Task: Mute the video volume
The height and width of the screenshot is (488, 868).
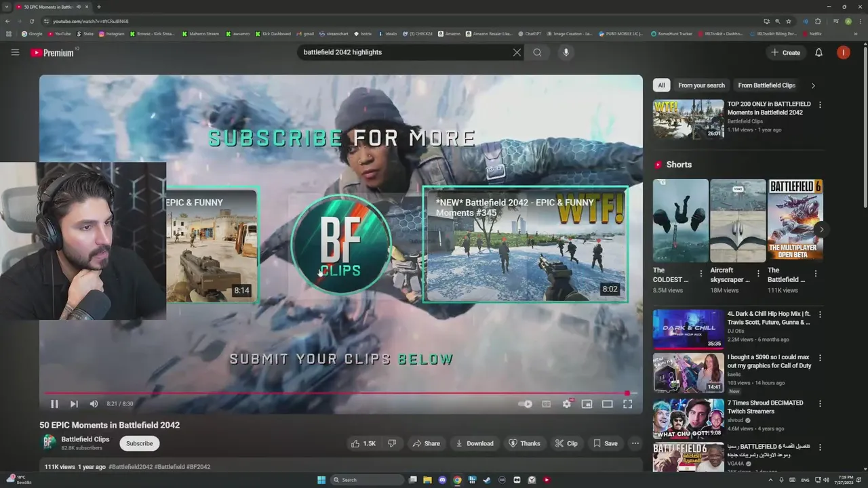Action: [94, 404]
